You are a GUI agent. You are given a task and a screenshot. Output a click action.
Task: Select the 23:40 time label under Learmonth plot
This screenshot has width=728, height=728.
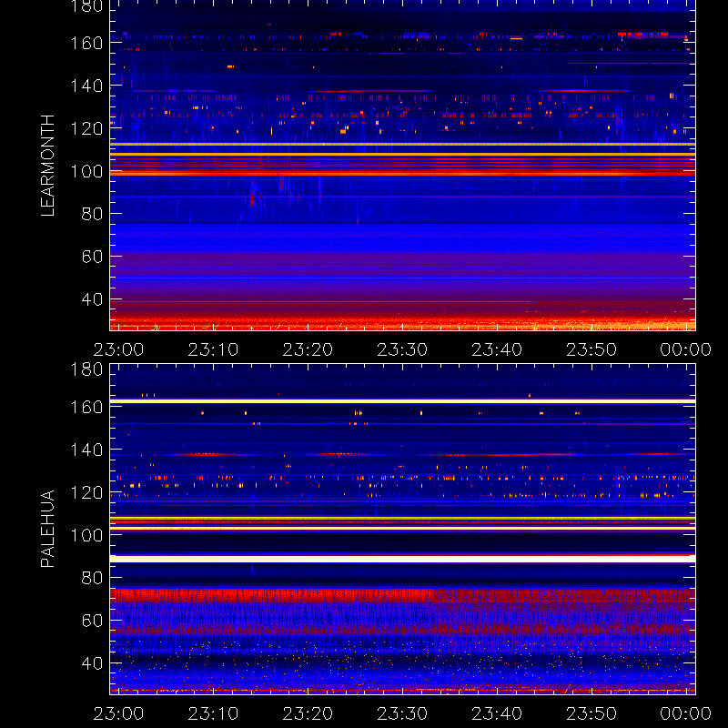coord(497,349)
